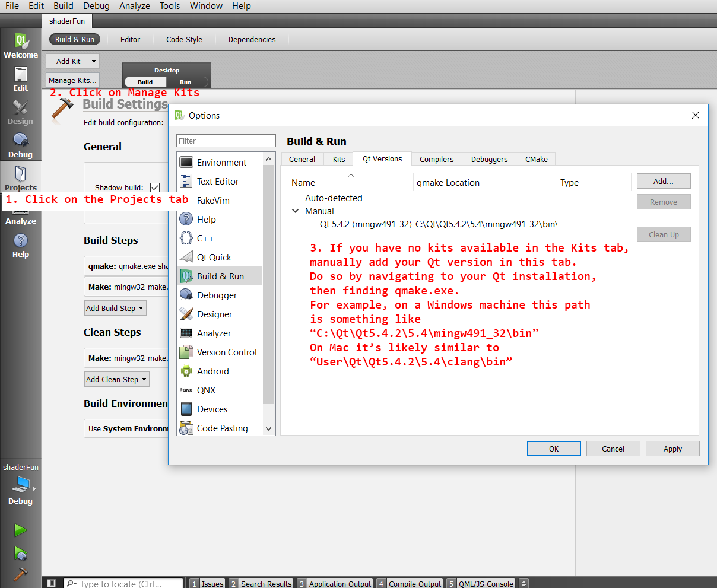Click up arrow of options list scrollbar

[268, 159]
